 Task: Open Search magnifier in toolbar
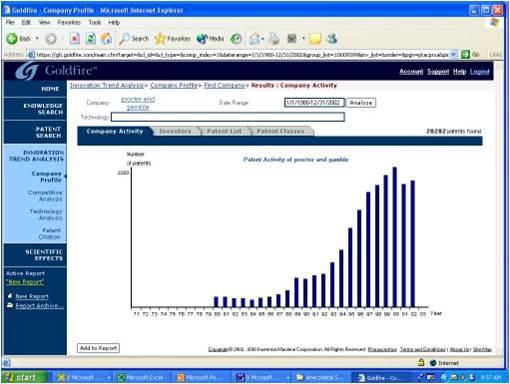point(124,39)
